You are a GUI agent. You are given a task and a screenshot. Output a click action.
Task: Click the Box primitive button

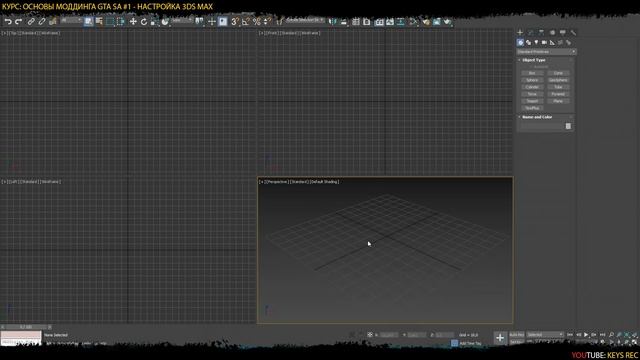[532, 73]
